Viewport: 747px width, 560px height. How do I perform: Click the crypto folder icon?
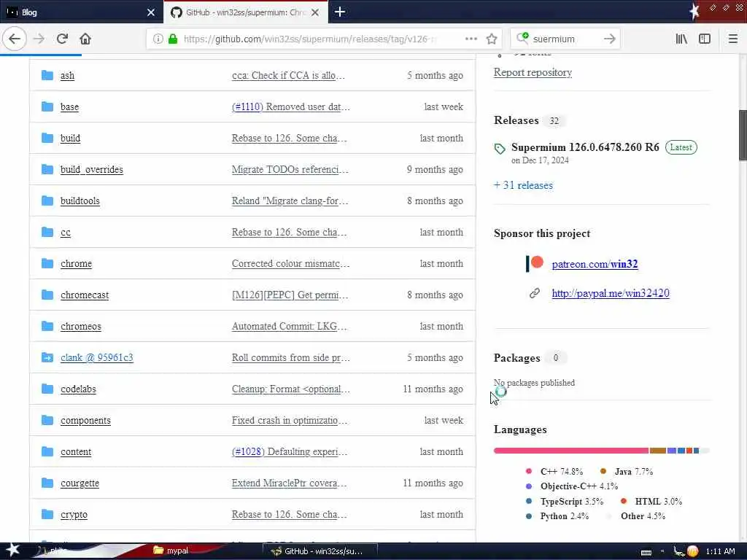[47, 514]
